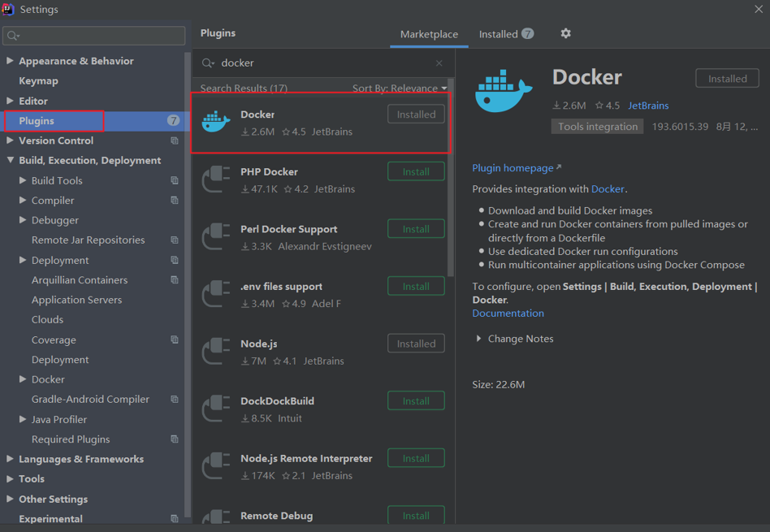Click the Perl Docker Support plugin icon
Screen dimensions: 770x532
[215, 237]
